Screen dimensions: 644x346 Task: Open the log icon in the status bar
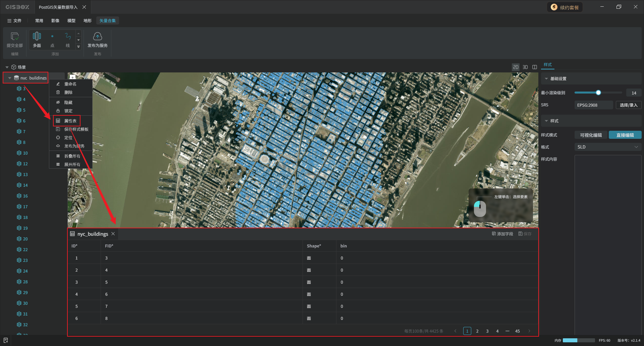point(6,340)
